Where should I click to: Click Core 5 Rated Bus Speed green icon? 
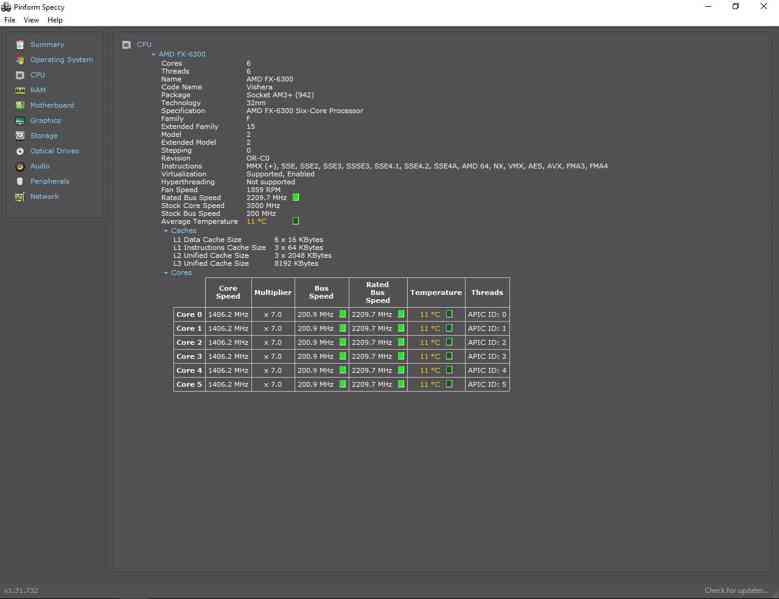pos(401,384)
